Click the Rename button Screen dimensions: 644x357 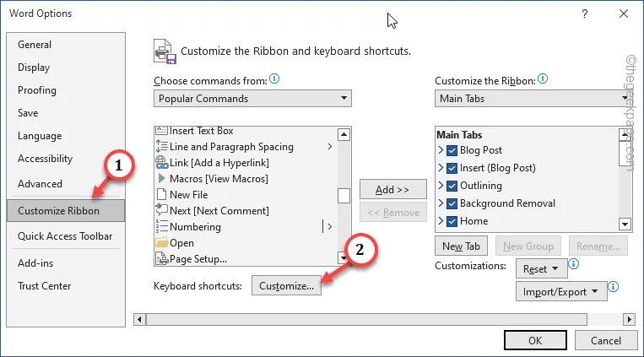(x=598, y=246)
